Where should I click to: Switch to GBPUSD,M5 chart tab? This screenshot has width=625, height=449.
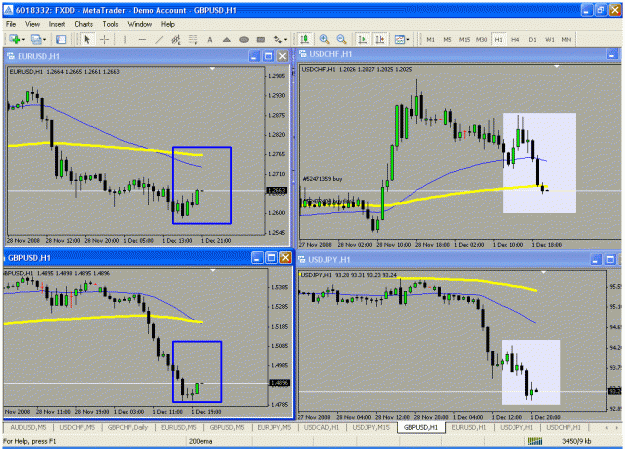[227, 427]
